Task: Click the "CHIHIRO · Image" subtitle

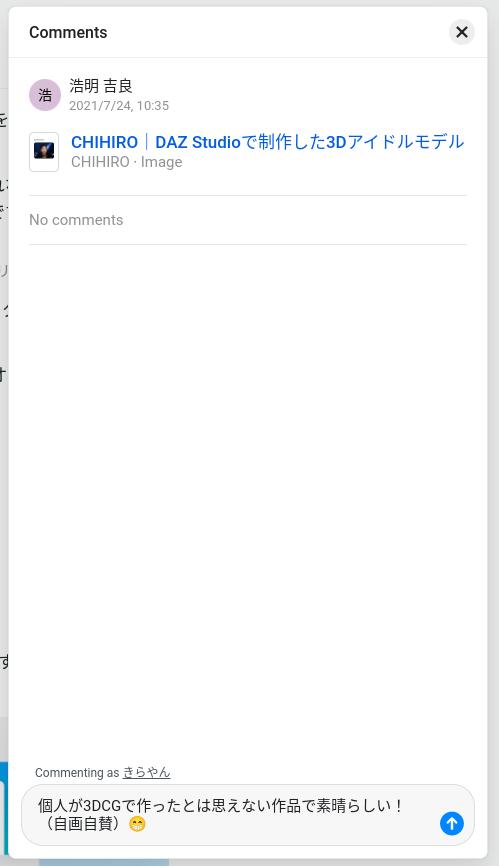Action: pyautogui.click(x=126, y=162)
